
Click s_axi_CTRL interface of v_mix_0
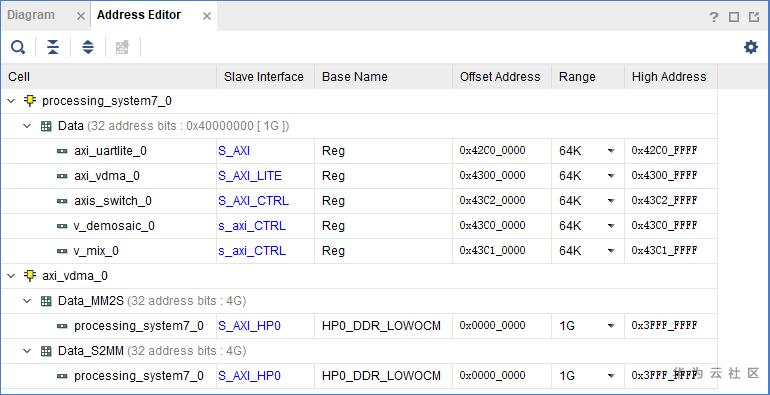[x=252, y=251]
